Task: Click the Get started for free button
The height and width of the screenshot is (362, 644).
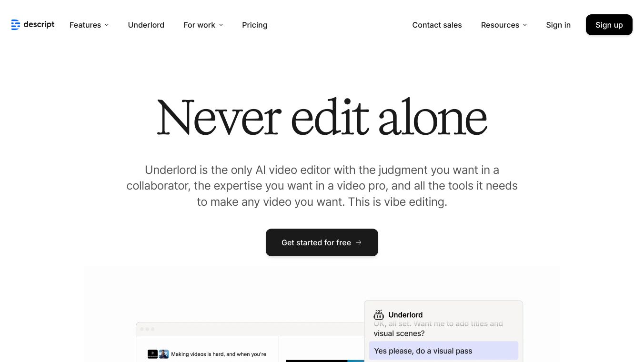Action: (322, 242)
